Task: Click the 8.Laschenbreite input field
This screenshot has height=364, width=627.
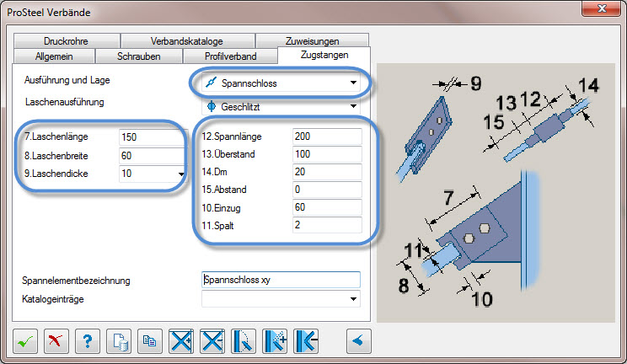Action: (153, 156)
